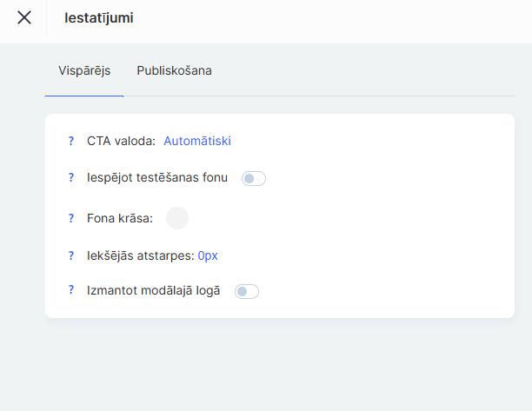The image size is (532, 411).
Task: Click the question mark next to Fona krāsa
Action: pos(71,218)
